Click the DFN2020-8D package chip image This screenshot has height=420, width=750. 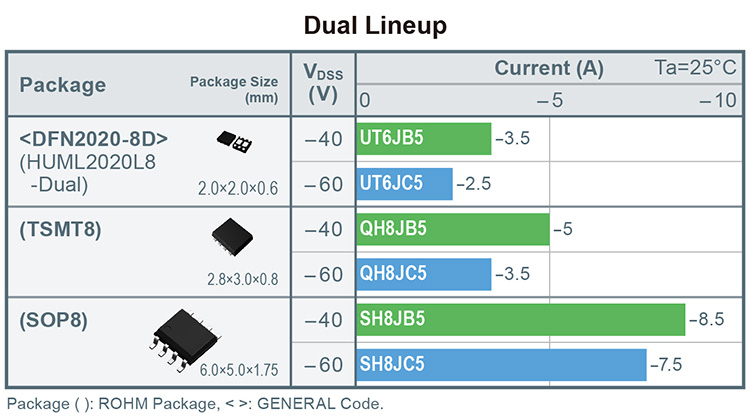point(236,143)
